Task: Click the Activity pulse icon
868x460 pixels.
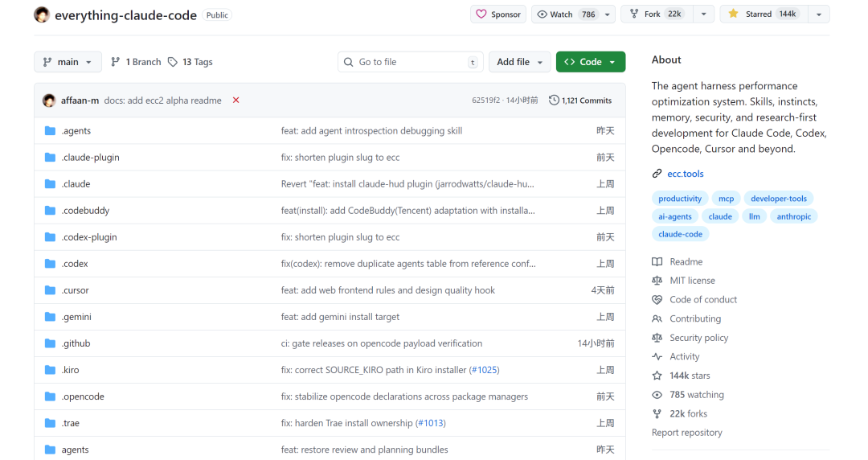Action: [657, 357]
